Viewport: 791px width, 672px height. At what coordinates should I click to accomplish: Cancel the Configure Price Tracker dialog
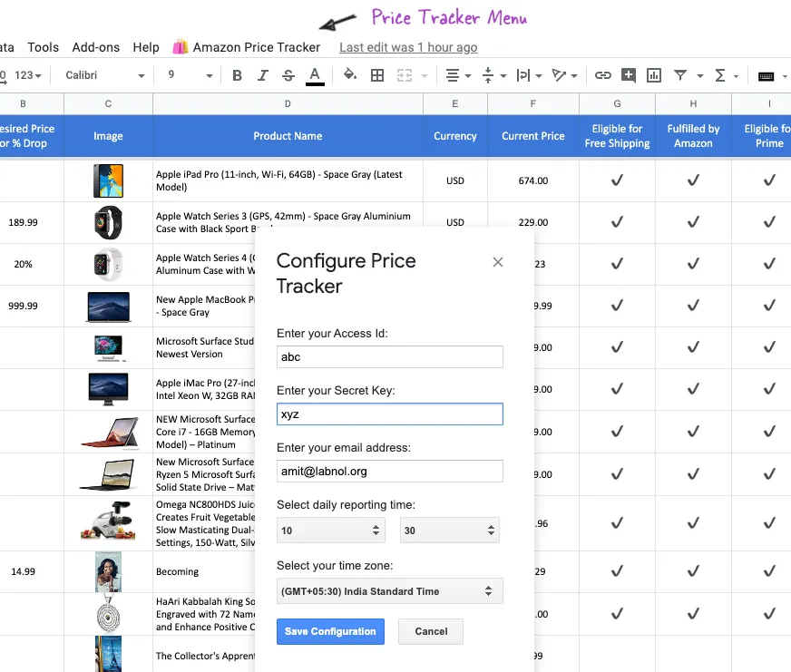pyautogui.click(x=430, y=631)
